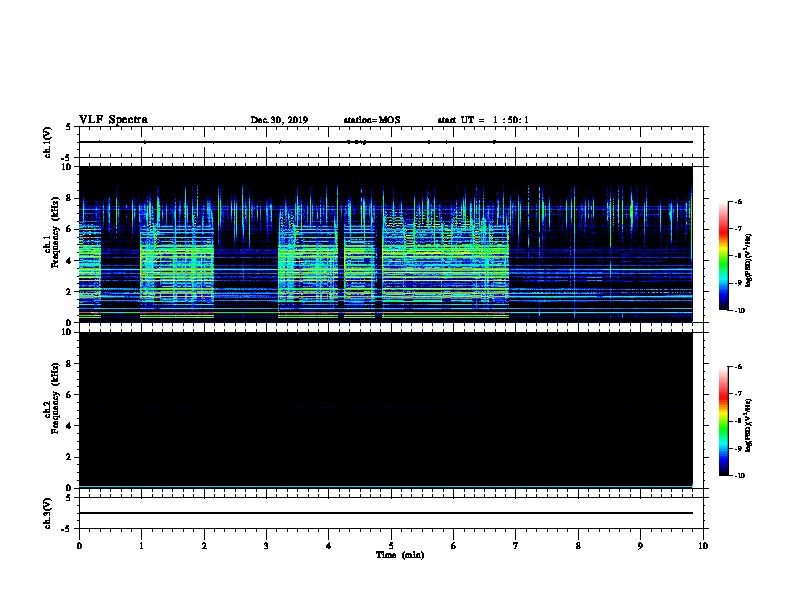
Task: Click the time axis tick label '2'
Action: [204, 546]
